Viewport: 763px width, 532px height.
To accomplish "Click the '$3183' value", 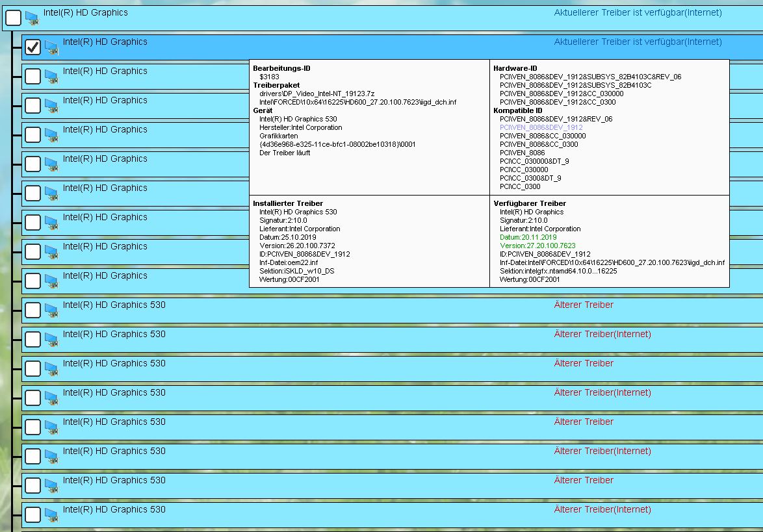I will click(x=269, y=77).
